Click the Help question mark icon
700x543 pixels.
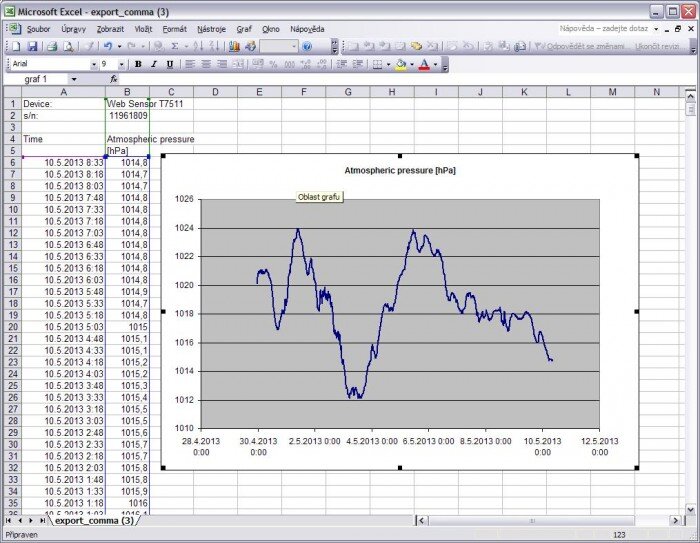pos(307,47)
